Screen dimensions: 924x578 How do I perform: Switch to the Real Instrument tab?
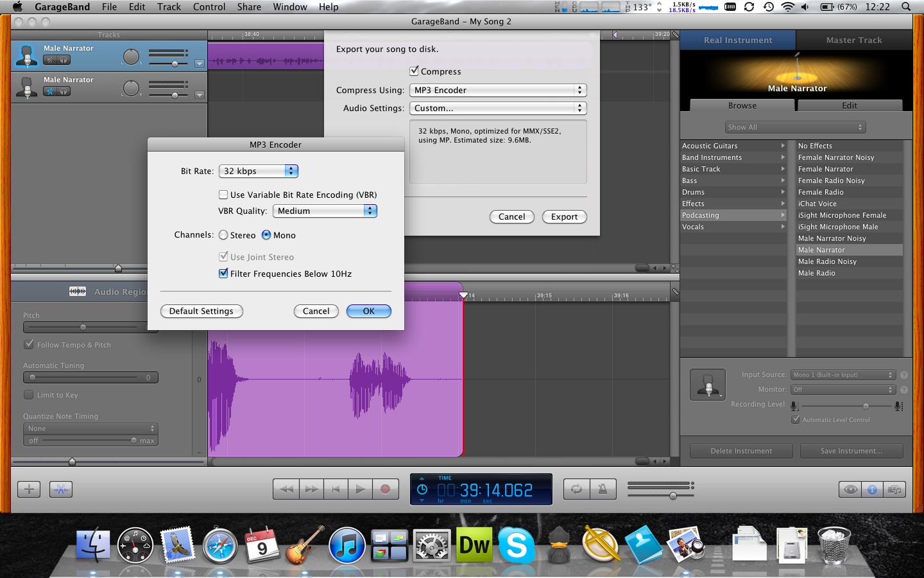point(738,40)
